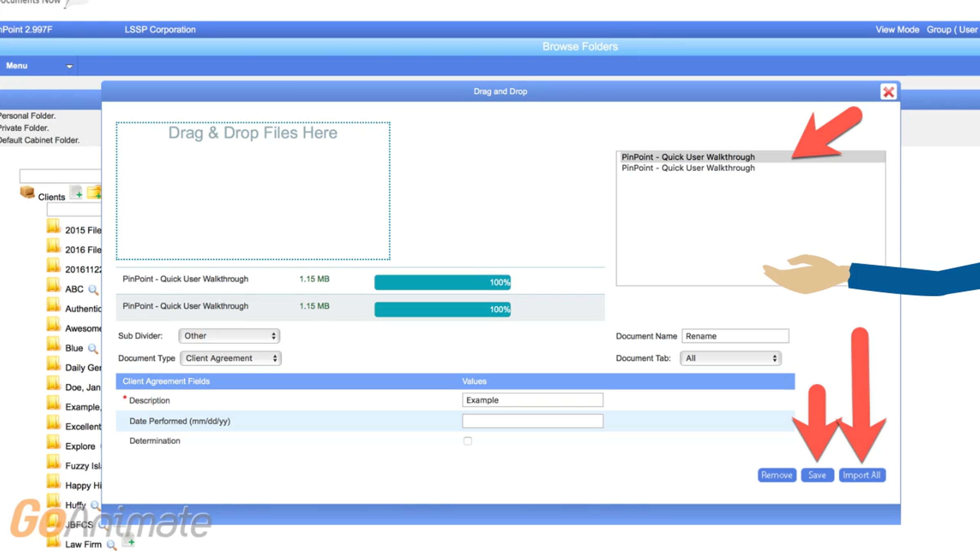
Task: Click the magnifier icon next to Law Firm
Action: 111,545
